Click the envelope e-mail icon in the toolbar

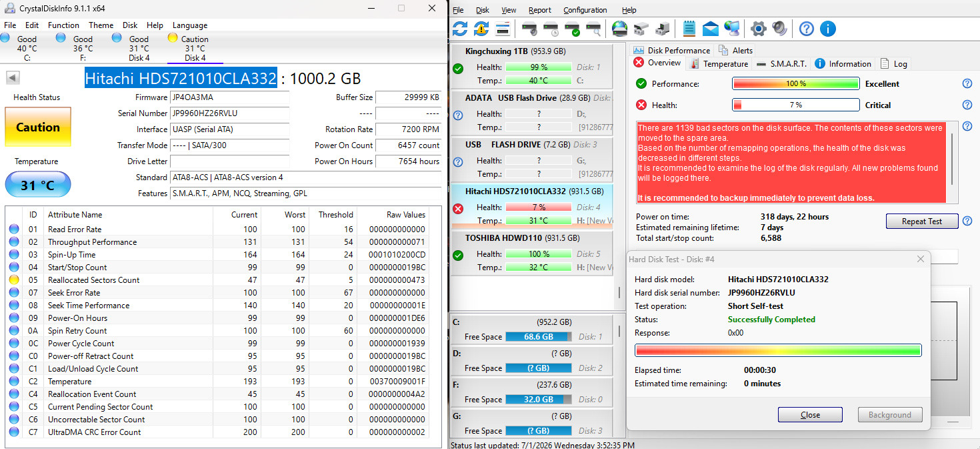pyautogui.click(x=711, y=29)
